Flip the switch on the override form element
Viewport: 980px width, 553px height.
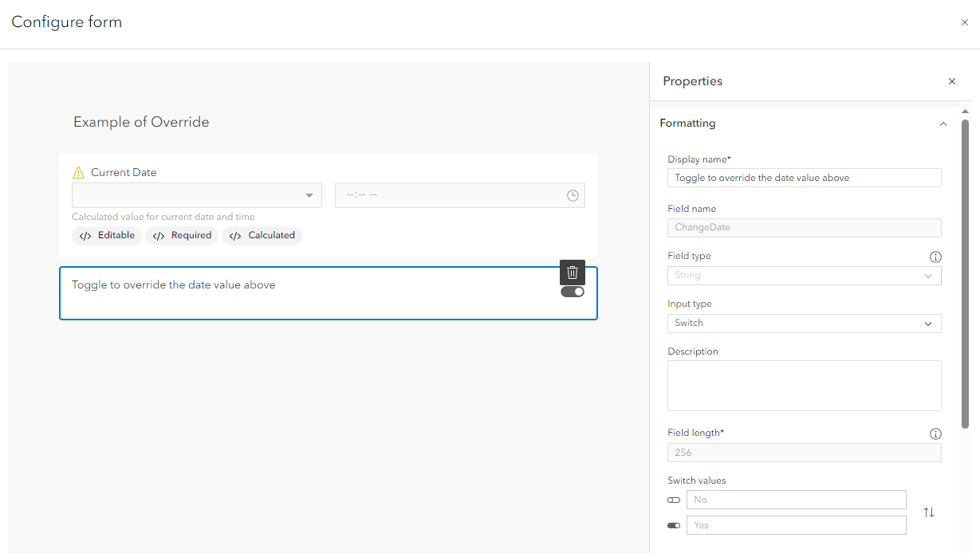coord(572,291)
